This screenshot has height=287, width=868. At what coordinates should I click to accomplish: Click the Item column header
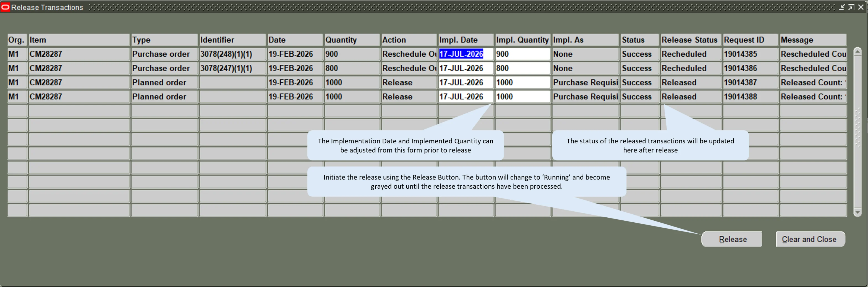click(x=79, y=40)
